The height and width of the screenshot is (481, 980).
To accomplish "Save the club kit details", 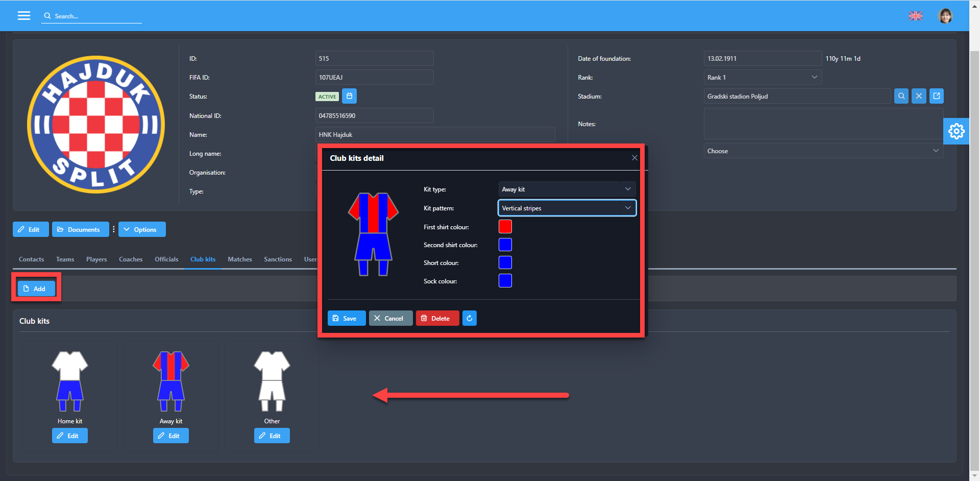I will (346, 318).
